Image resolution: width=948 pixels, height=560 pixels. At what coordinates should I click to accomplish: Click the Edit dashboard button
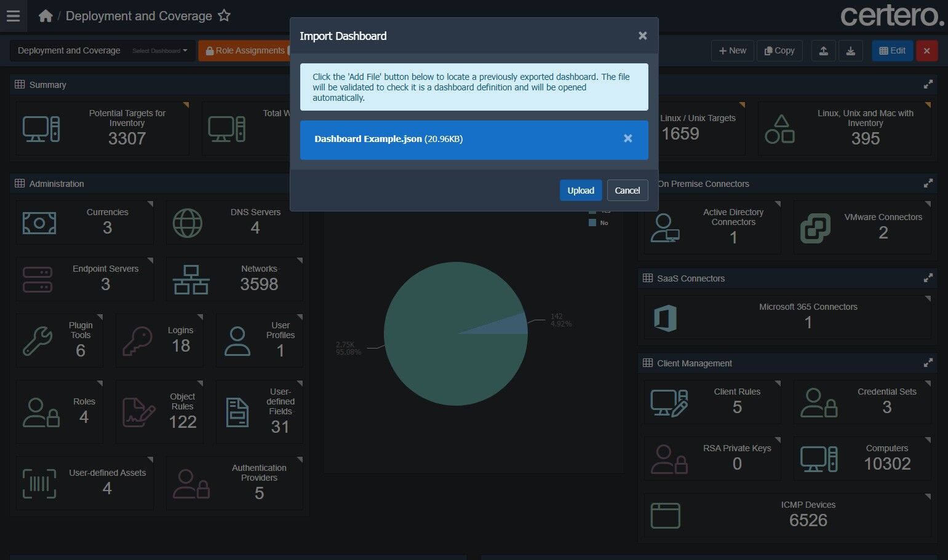pos(892,51)
